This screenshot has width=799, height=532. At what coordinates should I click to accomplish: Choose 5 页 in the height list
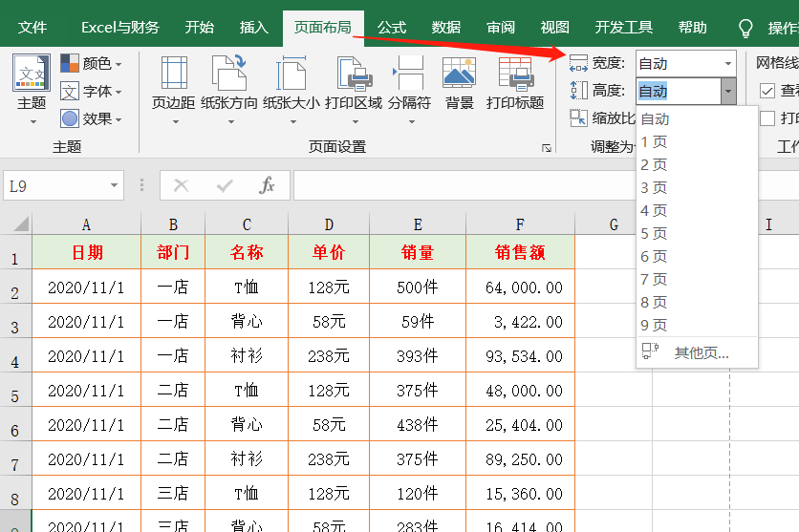click(697, 234)
